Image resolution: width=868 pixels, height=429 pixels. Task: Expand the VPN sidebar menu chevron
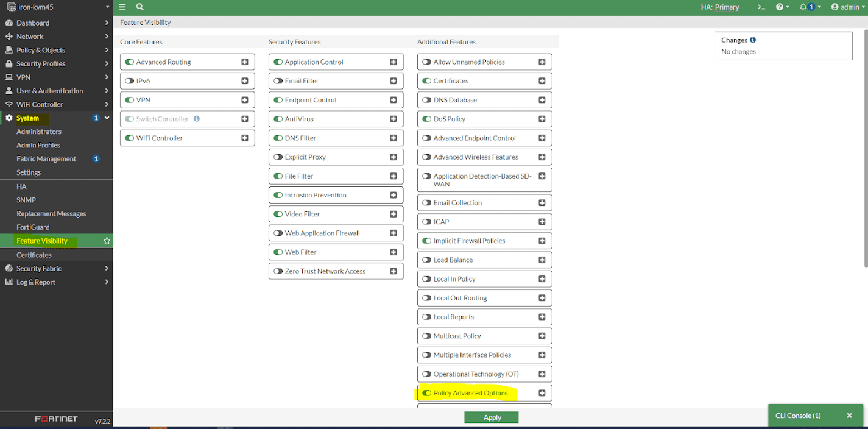tap(107, 77)
